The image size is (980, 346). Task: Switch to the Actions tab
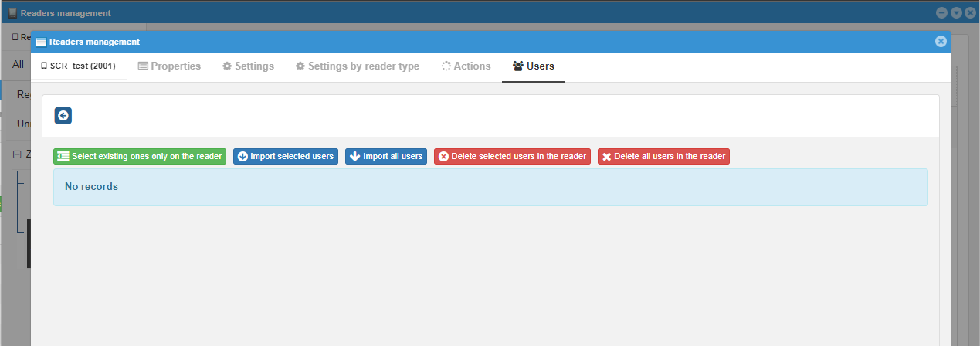click(x=466, y=66)
